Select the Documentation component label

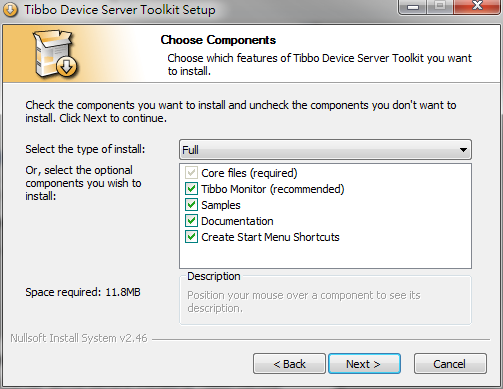click(x=237, y=221)
